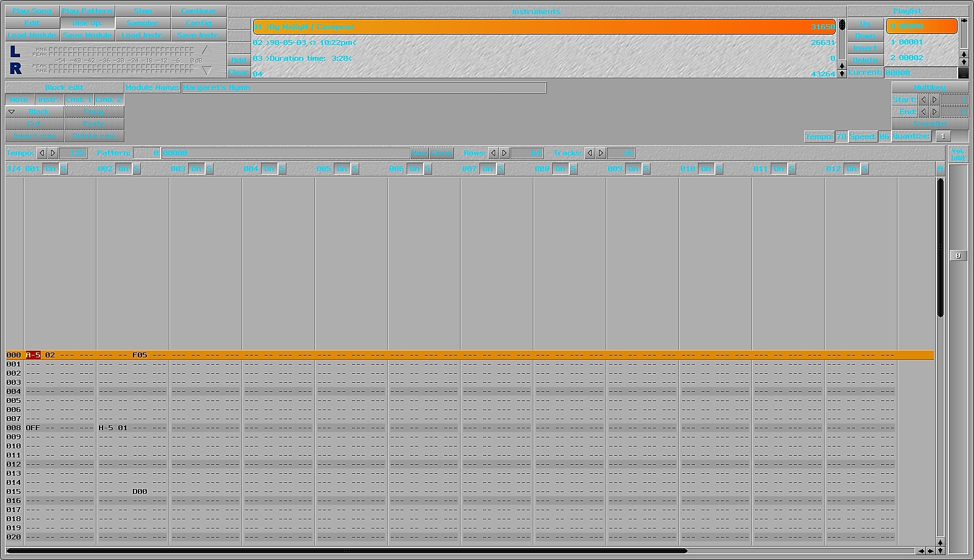Click the Tempo increase arrow
The image size is (974, 560).
53,153
